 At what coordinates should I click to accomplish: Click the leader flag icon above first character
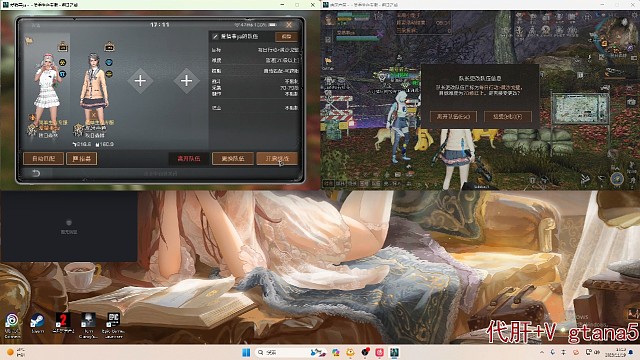(x=29, y=41)
